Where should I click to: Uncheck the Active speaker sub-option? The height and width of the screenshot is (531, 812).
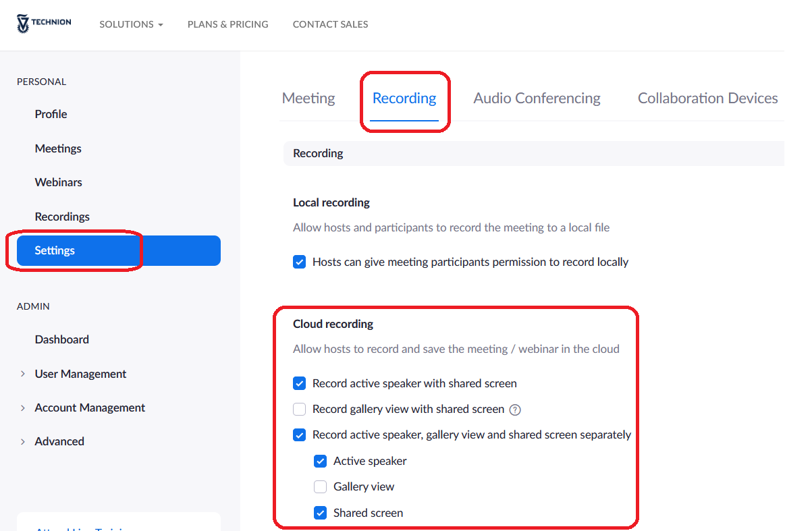click(321, 462)
